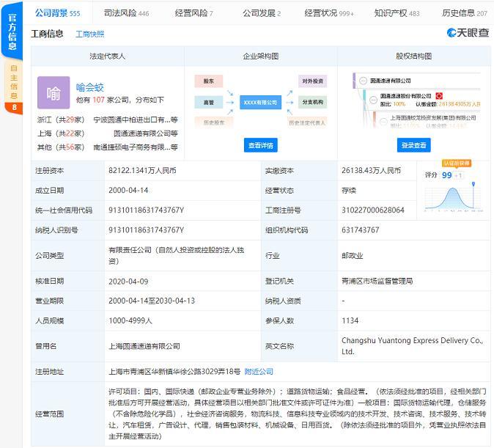This screenshot has height=448, width=494.
Task: Click the 天眼查 logo
Action: click(x=468, y=32)
